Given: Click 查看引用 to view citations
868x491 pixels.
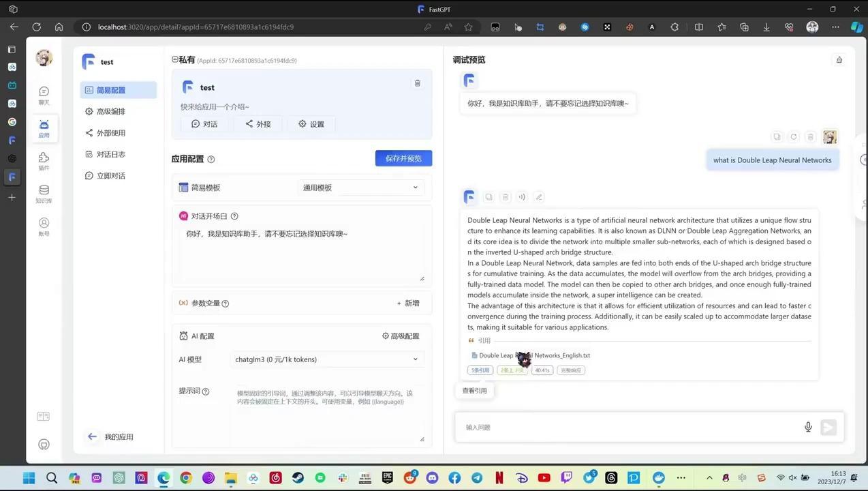Looking at the screenshot, I should [474, 390].
